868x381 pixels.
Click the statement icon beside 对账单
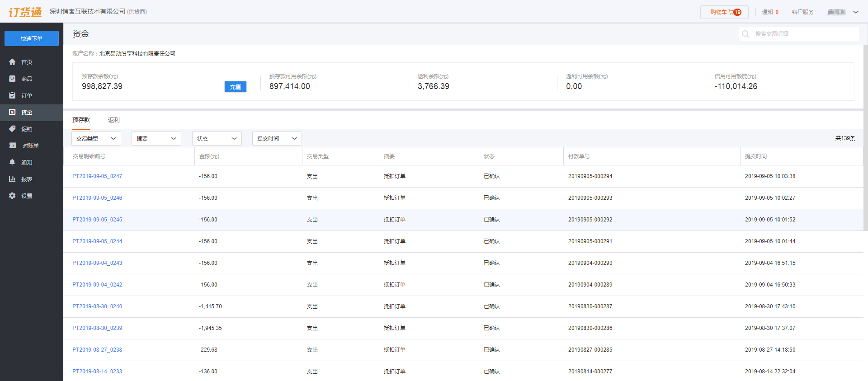tap(13, 146)
